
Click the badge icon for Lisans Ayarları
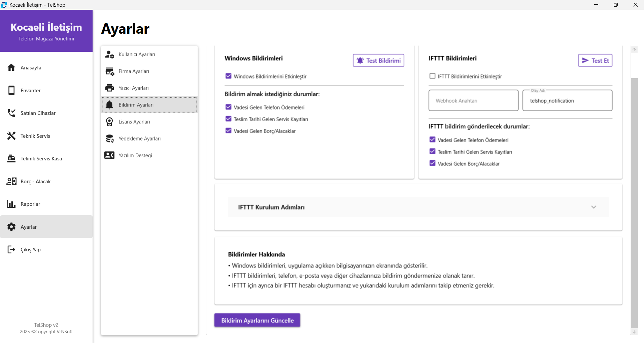tap(109, 122)
